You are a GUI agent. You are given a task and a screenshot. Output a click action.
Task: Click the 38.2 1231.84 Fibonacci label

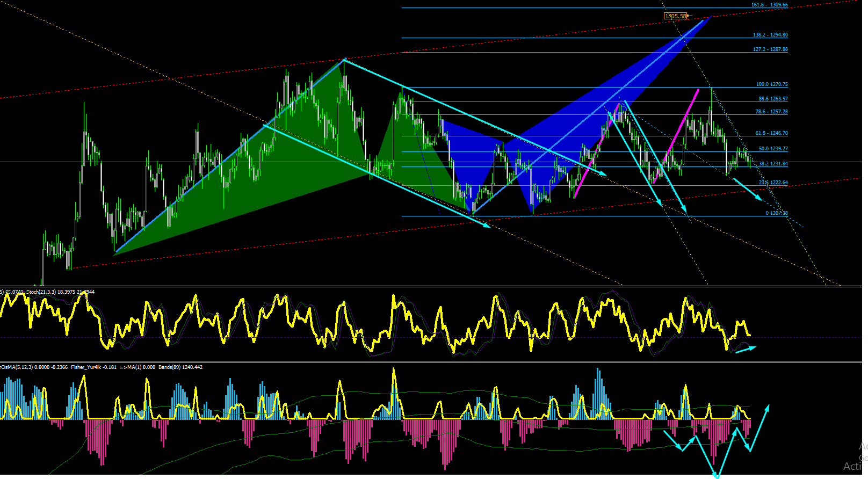pyautogui.click(x=773, y=164)
